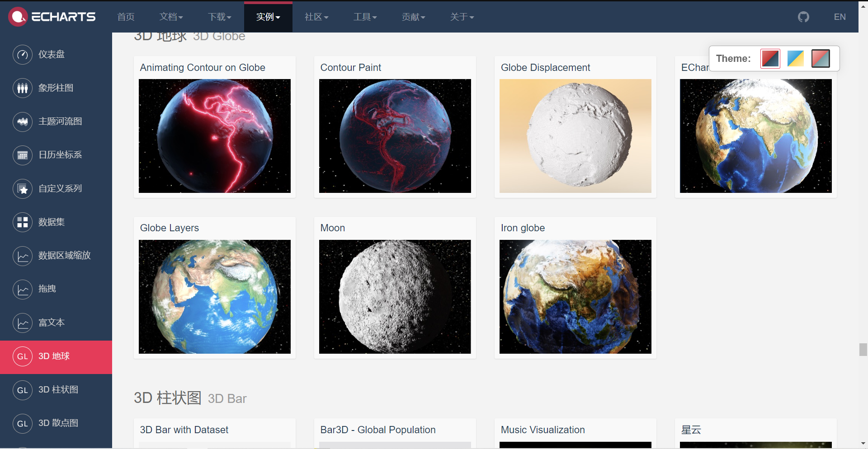The image size is (868, 449).
Task: Select the data zoom (数据区域缩放) icon
Action: (23, 256)
